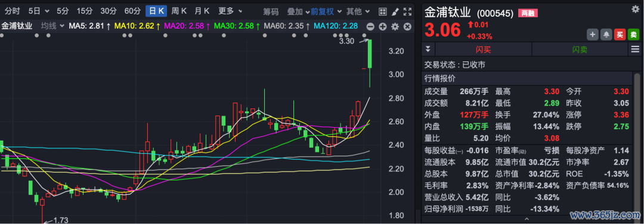Click the fullscreen expand arrows icon
Screen dimensions: 644x224
(x=407, y=11)
